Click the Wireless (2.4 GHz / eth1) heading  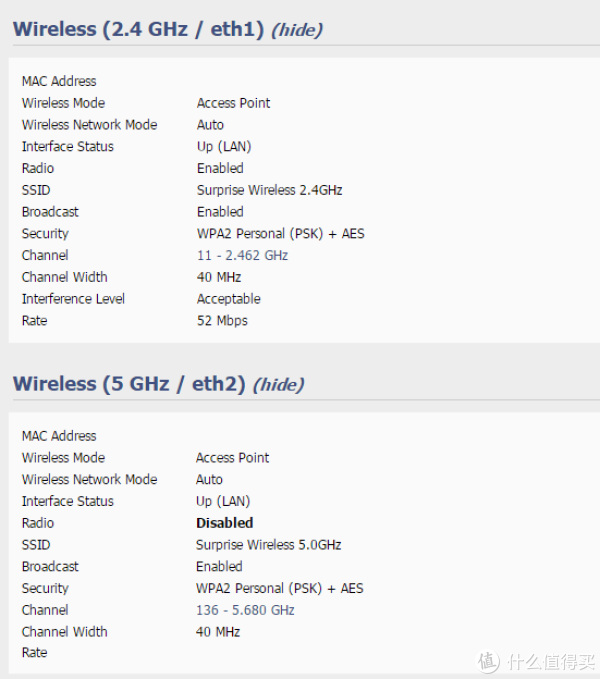pos(138,29)
